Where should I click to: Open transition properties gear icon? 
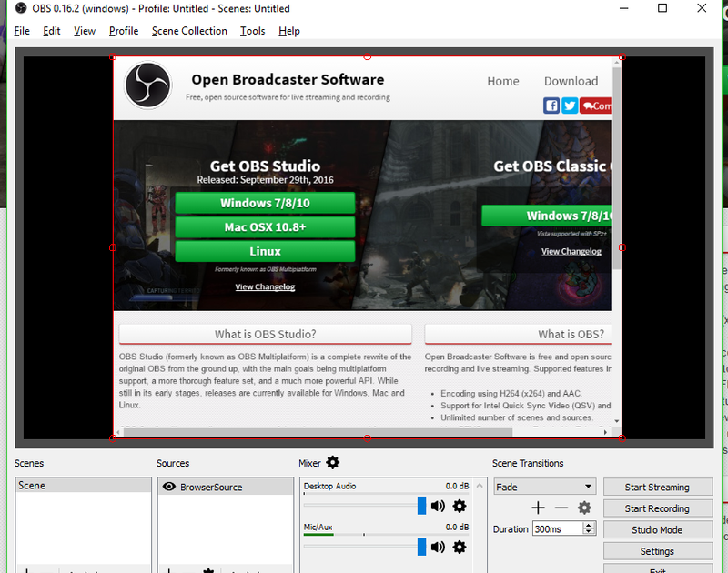click(x=584, y=508)
